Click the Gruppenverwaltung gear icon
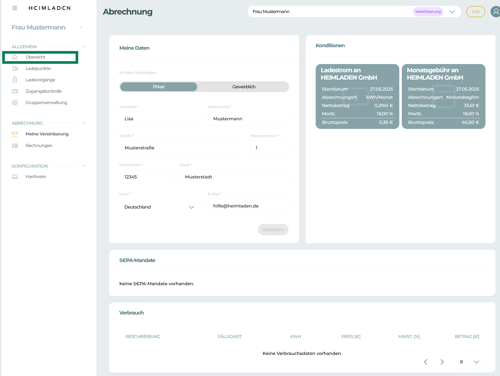This screenshot has width=500, height=376. pyautogui.click(x=15, y=103)
